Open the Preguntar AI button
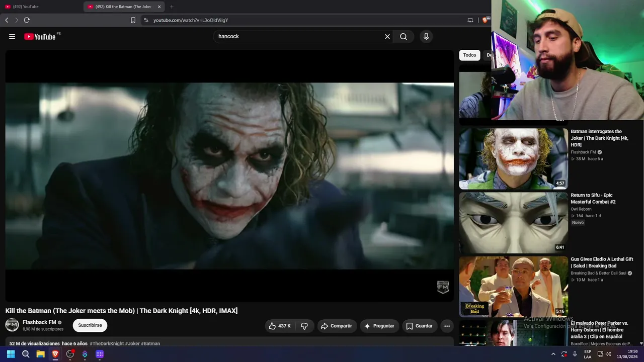This screenshot has width=644, height=362. coord(379,326)
